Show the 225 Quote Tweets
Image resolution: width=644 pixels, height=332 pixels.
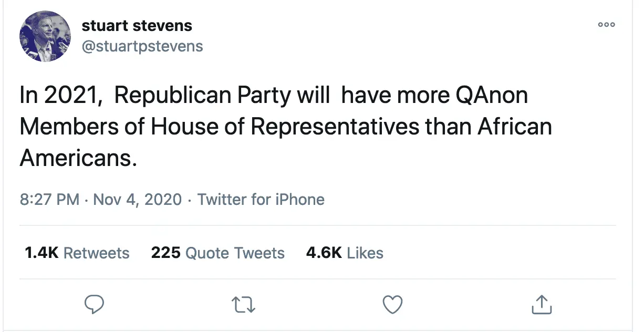[217, 253]
